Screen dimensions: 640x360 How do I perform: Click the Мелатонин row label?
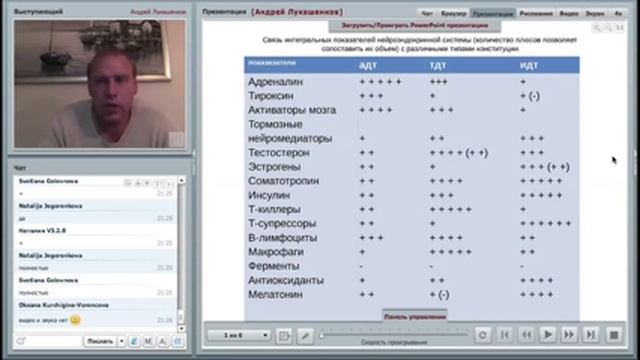point(276,294)
